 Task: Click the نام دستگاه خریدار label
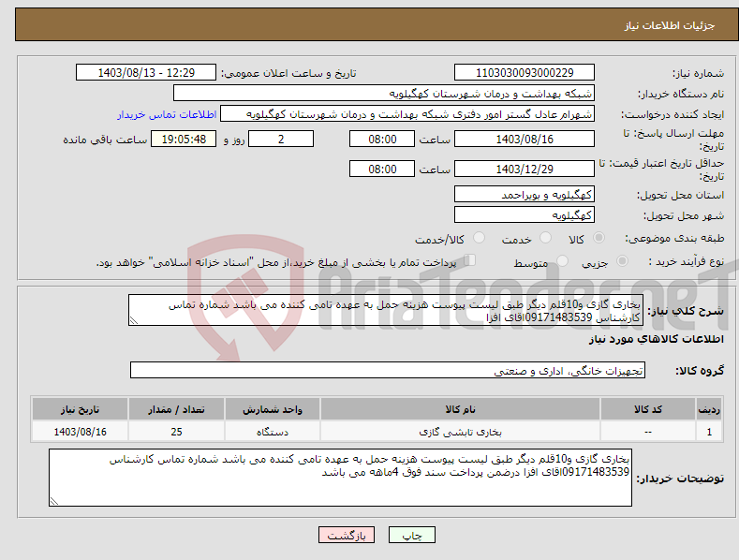pos(681,94)
